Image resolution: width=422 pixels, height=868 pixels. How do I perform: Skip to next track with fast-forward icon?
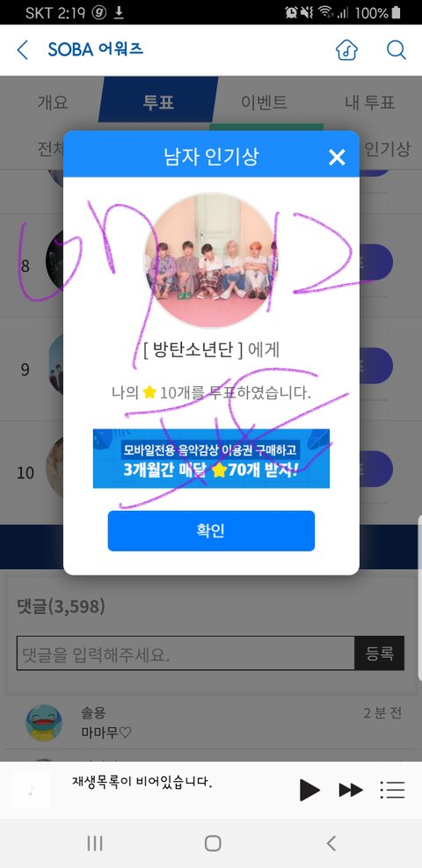click(351, 790)
